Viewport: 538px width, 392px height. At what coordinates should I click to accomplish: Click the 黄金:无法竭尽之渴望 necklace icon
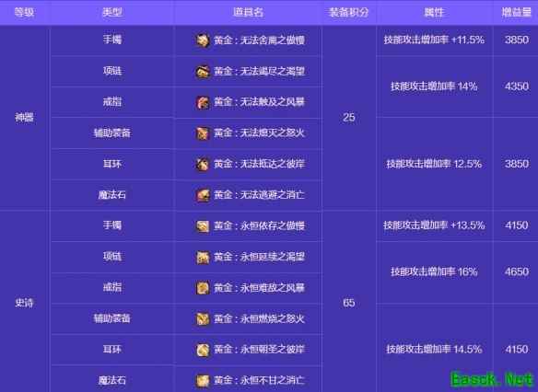[x=203, y=71]
